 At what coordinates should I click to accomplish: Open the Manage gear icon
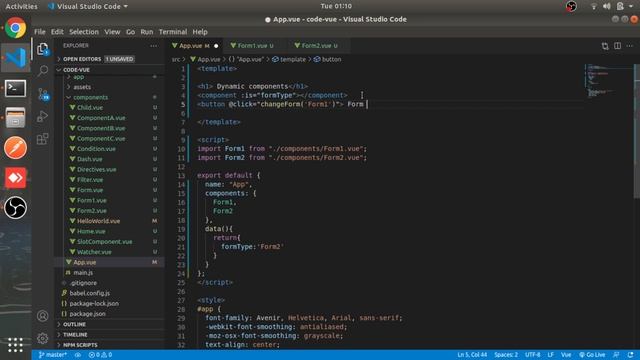click(x=42, y=338)
